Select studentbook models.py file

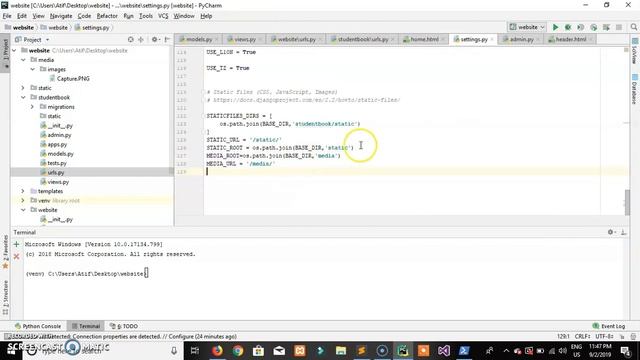pyautogui.click(x=57, y=153)
